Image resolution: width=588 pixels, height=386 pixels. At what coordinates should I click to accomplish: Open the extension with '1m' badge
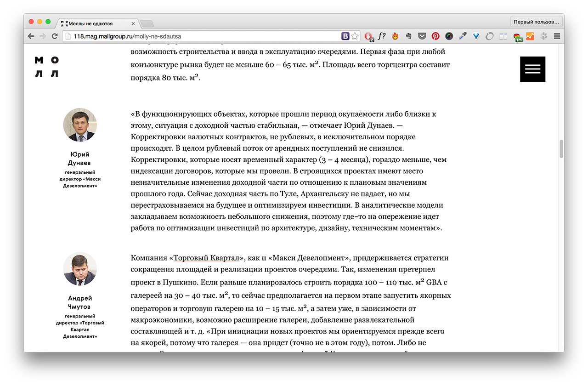pyautogui.click(x=517, y=37)
